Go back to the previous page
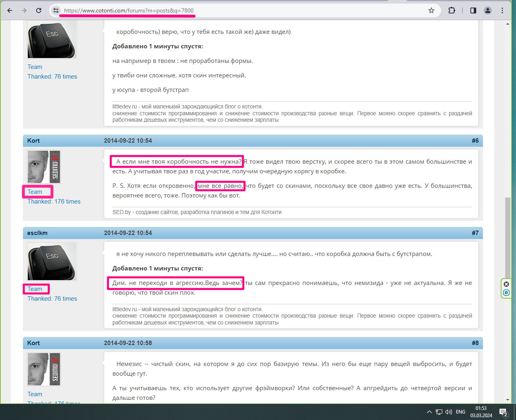 tap(10, 10)
